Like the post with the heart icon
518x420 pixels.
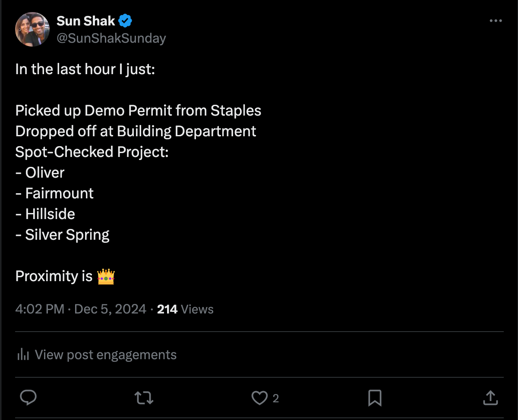(x=259, y=398)
